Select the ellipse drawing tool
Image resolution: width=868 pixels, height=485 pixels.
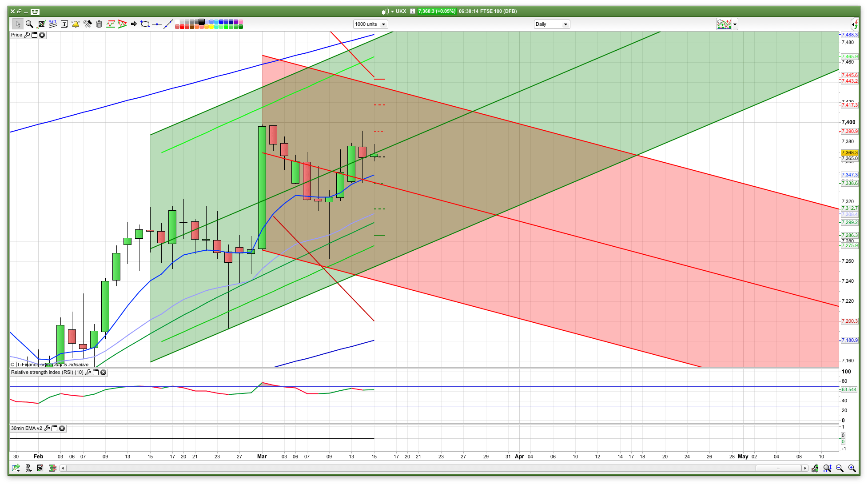coord(145,24)
